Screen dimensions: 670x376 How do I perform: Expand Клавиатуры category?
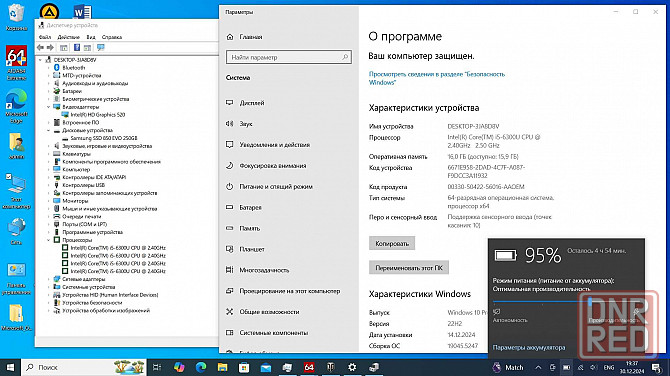48,154
